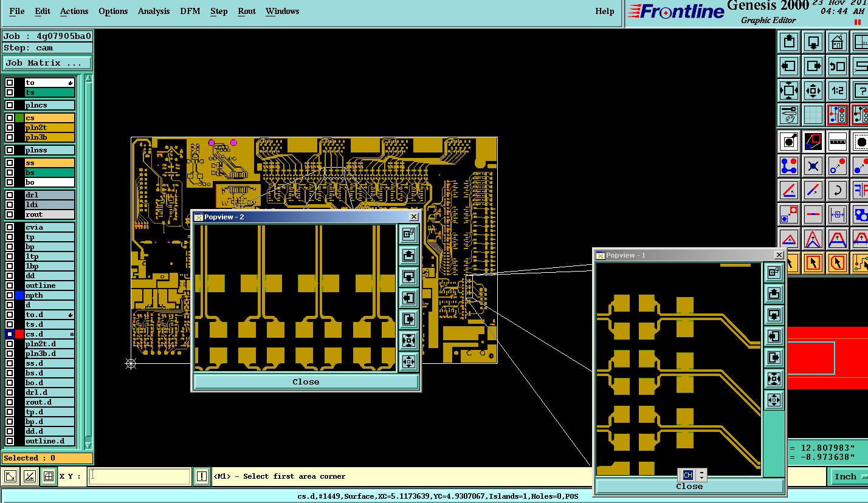Image resolution: width=868 pixels, height=503 pixels.
Task: Toggle the checkbox for layer cs
Action: pos(10,118)
